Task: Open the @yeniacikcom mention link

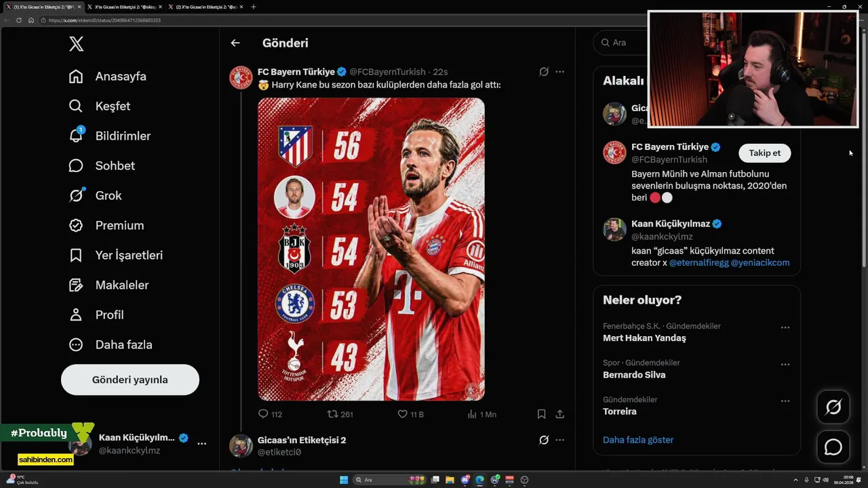Action: click(x=760, y=262)
